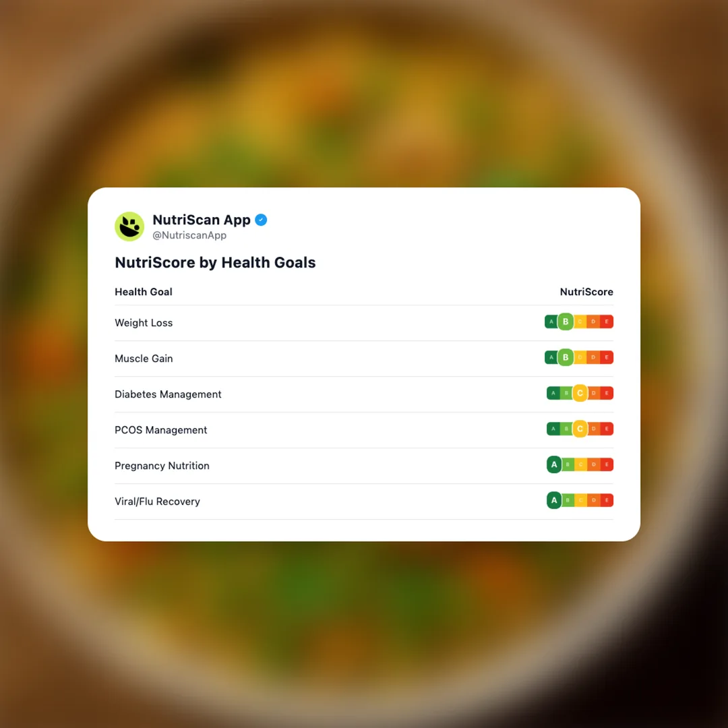Select the C badge for PCOS Management

point(580,429)
